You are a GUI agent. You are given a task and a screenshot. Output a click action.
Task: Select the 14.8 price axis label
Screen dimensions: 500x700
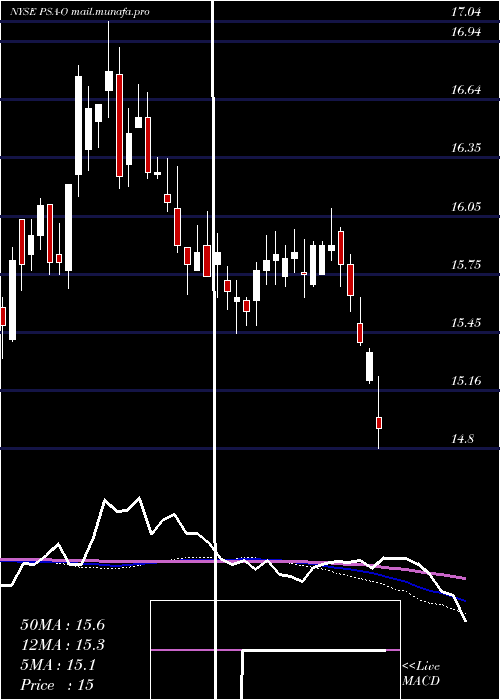tap(462, 439)
